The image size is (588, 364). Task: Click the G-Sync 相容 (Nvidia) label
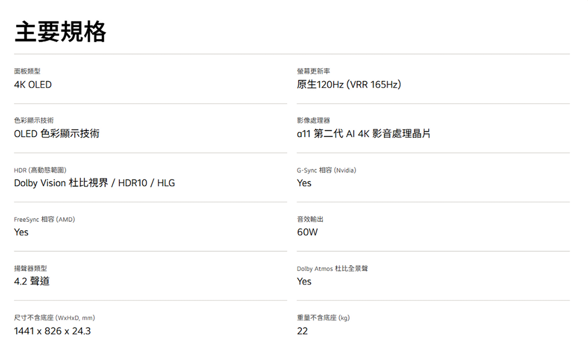coord(326,170)
